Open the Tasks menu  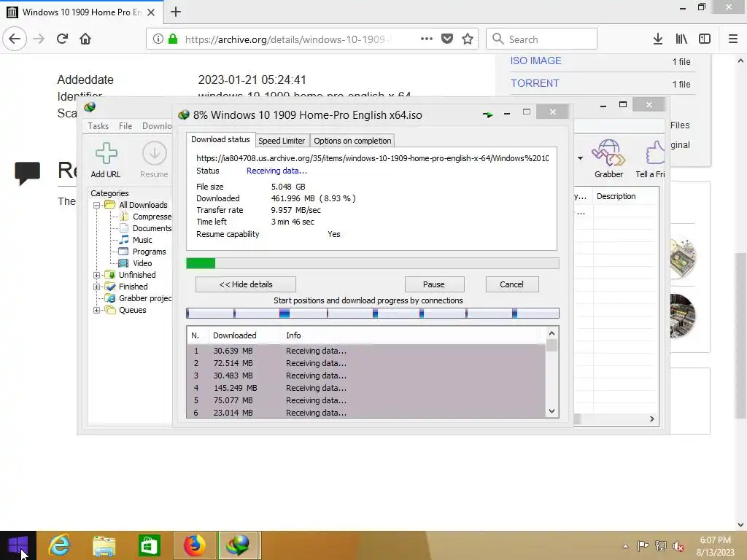[98, 125]
